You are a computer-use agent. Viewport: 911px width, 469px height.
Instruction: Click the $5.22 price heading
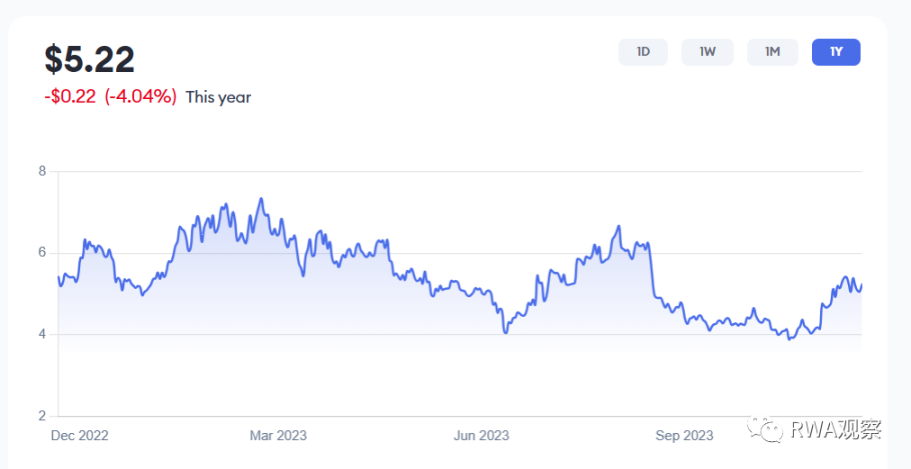[x=89, y=60]
